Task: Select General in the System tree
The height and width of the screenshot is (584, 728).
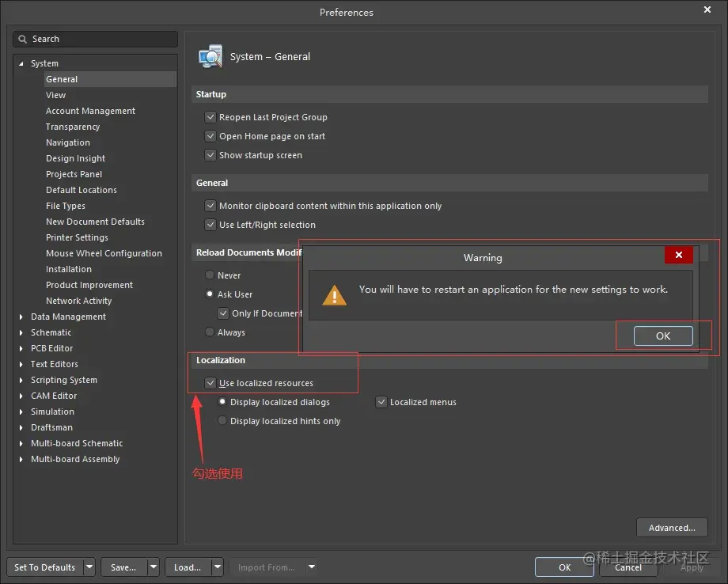Action: pos(111,79)
